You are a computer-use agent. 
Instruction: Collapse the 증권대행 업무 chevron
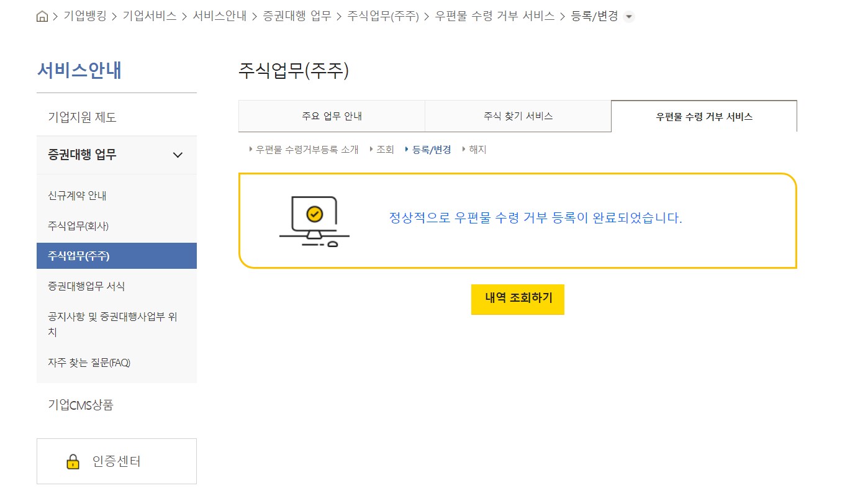[x=178, y=155]
